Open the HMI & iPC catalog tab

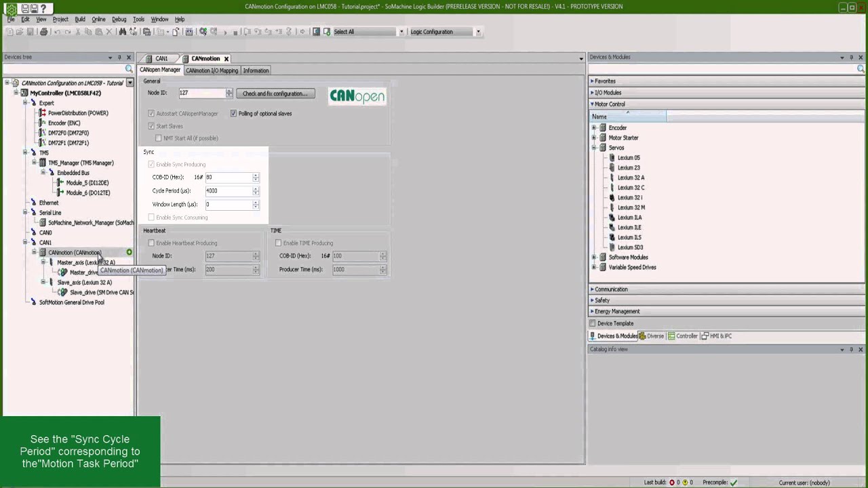(x=717, y=336)
